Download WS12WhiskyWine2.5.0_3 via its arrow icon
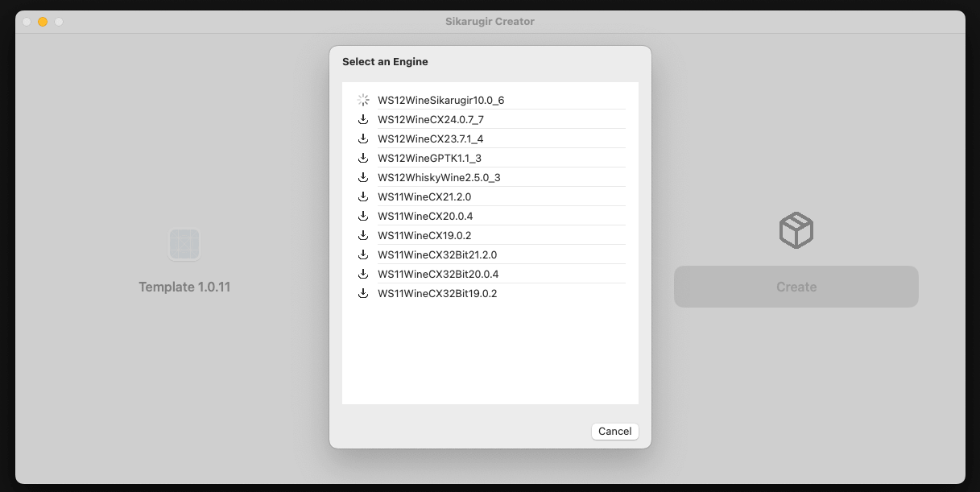Image resolution: width=980 pixels, height=492 pixels. point(363,177)
